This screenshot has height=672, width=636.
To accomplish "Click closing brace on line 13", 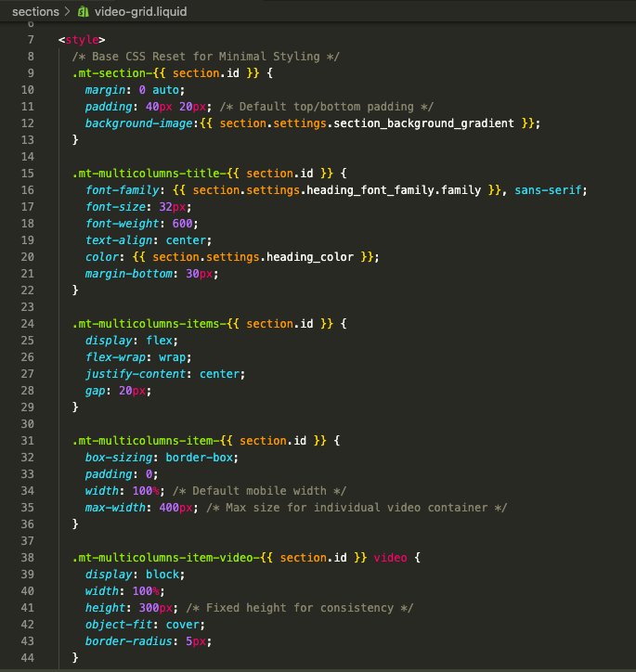I will [75, 140].
